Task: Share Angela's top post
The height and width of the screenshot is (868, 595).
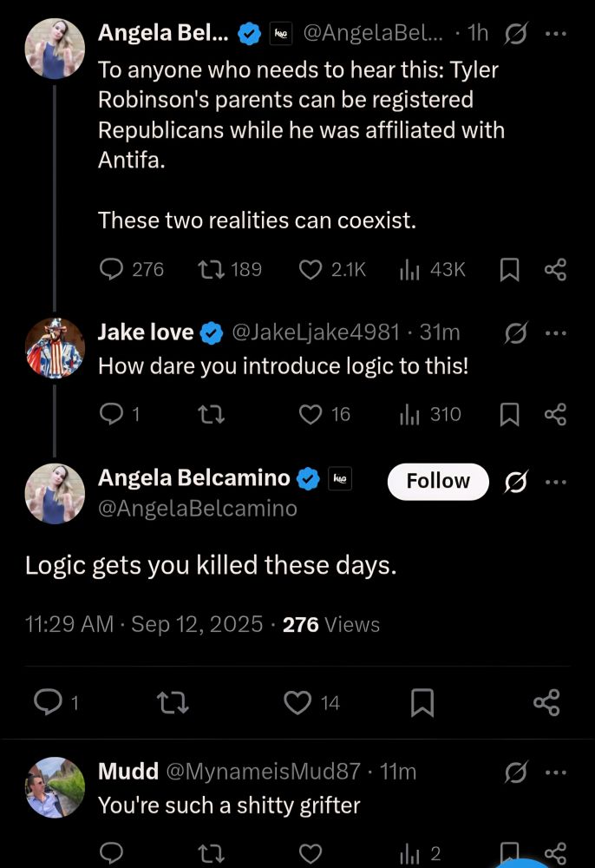Action: pos(555,270)
